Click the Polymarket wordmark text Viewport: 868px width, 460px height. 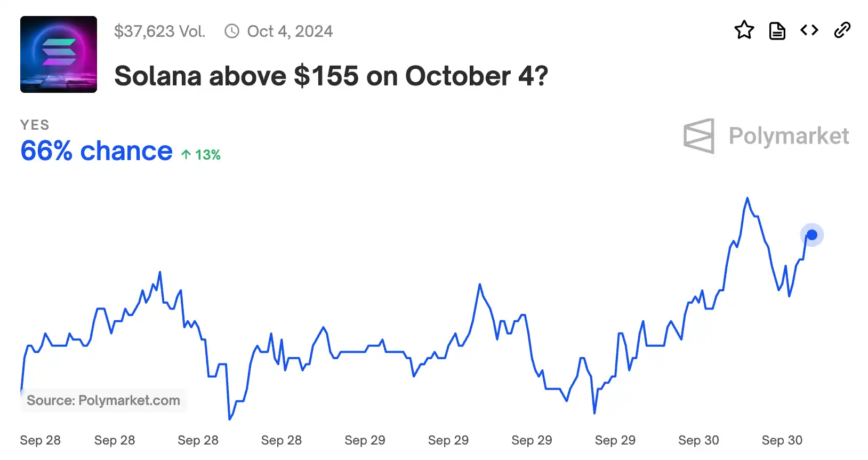789,136
